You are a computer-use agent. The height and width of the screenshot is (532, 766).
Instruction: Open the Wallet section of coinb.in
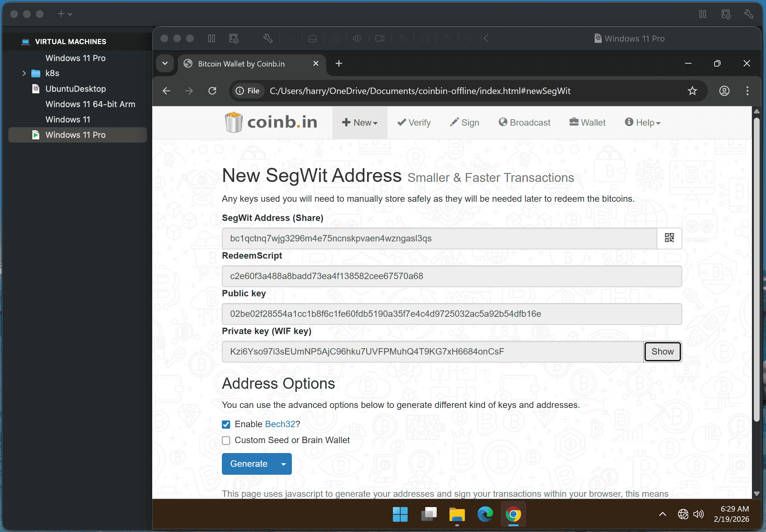tap(587, 122)
